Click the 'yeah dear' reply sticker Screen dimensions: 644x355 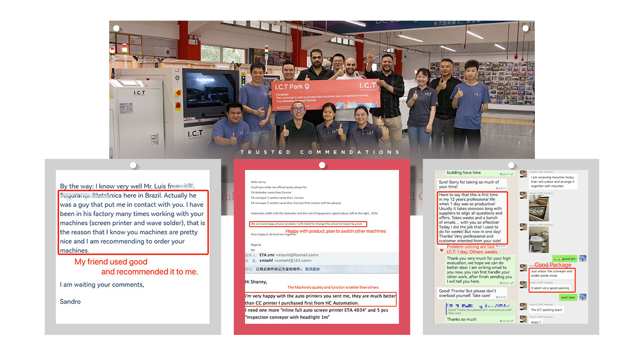(568, 297)
